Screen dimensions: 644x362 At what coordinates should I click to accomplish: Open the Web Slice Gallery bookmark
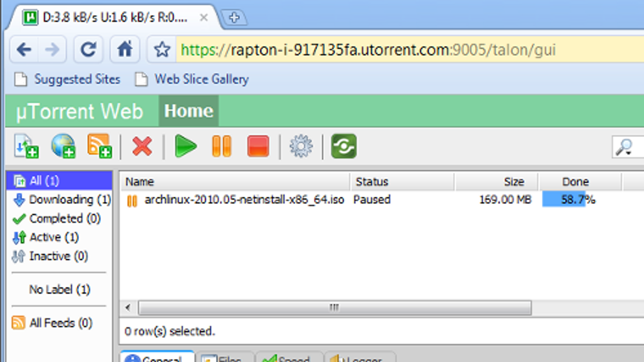pos(192,79)
